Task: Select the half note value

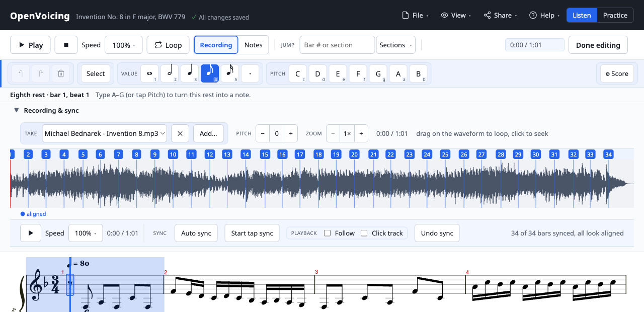Action: 170,73
